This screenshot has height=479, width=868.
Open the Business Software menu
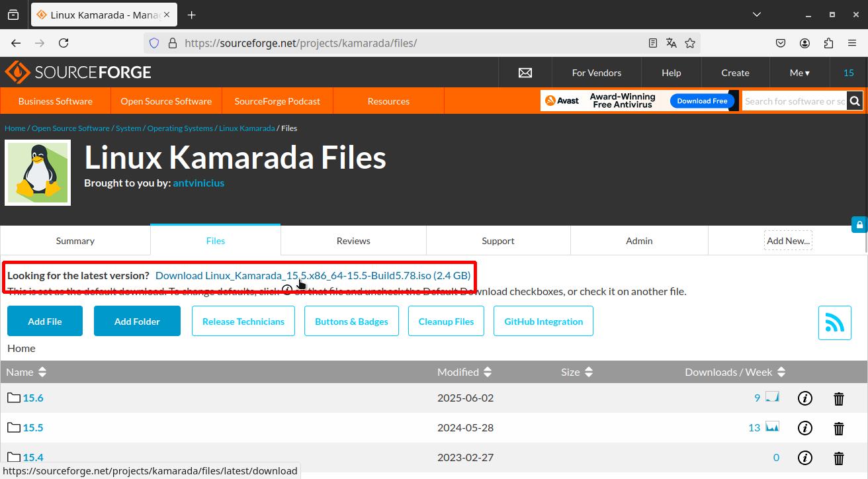click(56, 101)
